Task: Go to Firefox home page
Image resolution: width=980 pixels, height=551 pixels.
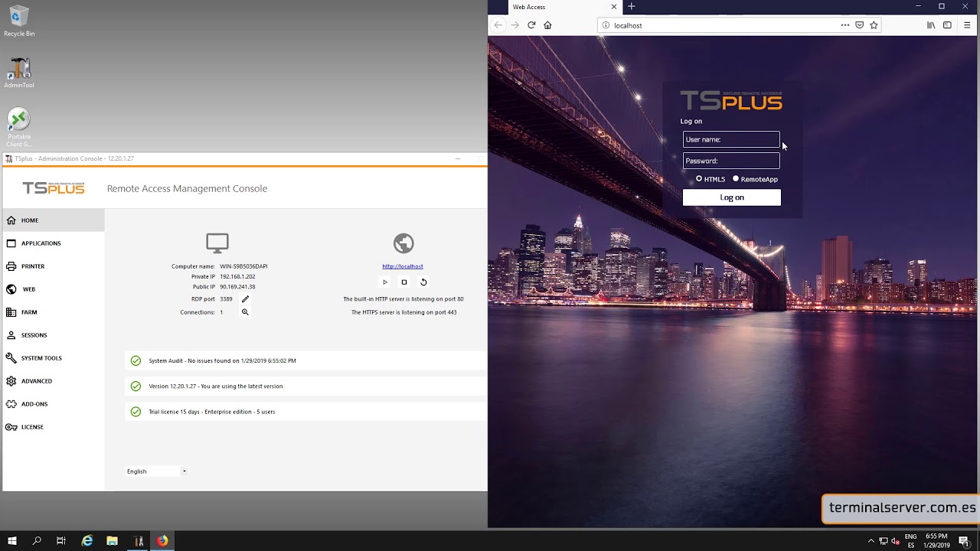Action: click(x=547, y=25)
